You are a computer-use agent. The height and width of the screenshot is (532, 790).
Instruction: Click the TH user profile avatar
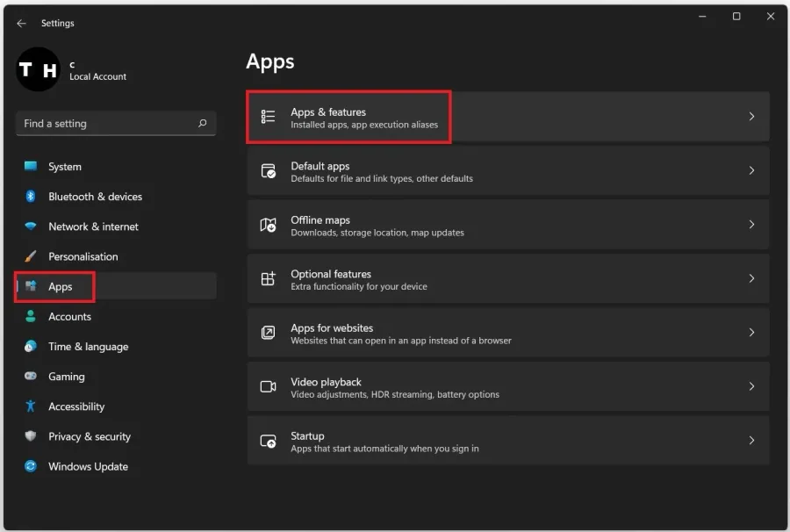(x=39, y=69)
